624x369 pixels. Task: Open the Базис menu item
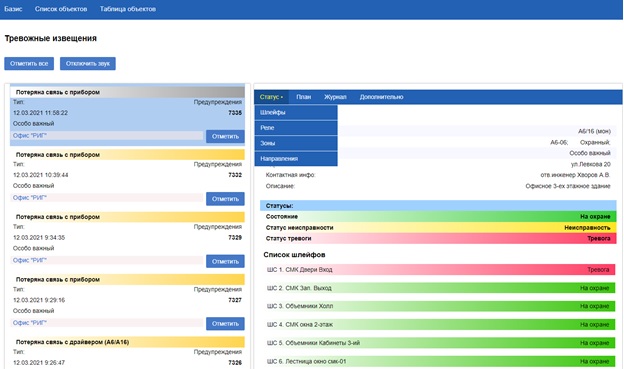13,9
